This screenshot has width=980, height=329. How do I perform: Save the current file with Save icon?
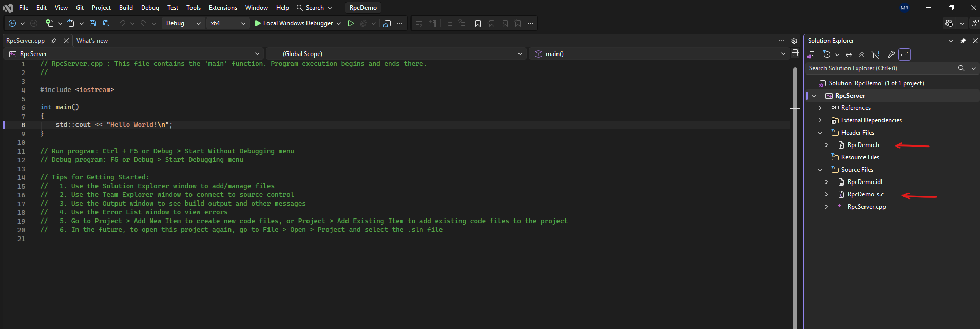(93, 23)
